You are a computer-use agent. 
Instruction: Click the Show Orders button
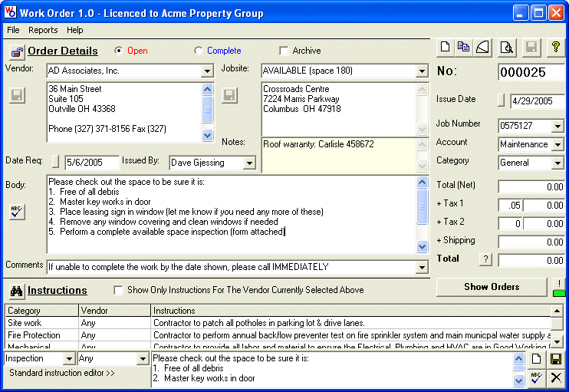[x=492, y=287]
